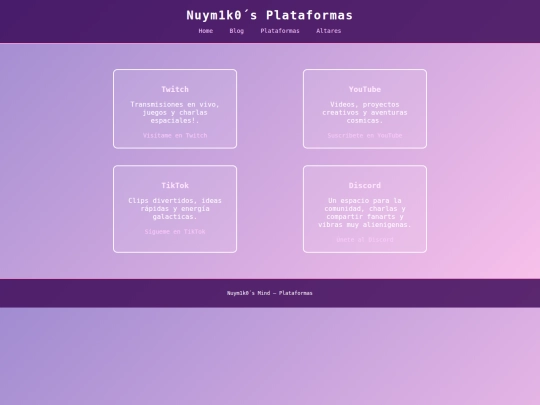This screenshot has height=405, width=540.
Task: Select Plataformas in the nav bar
Action: 280,31
